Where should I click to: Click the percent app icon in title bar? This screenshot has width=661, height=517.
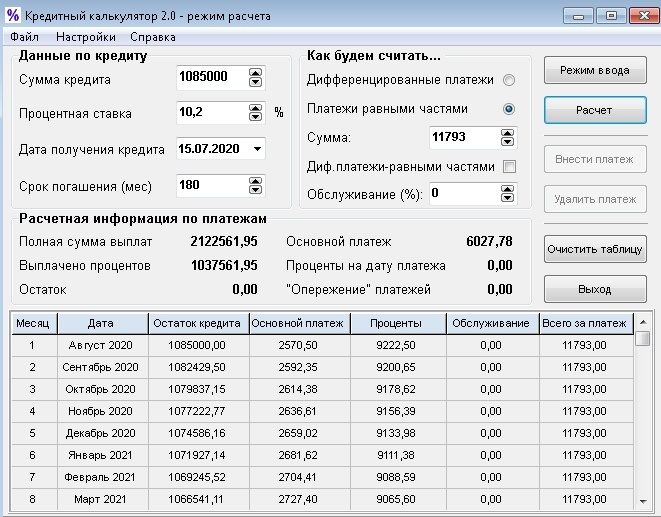coord(13,15)
